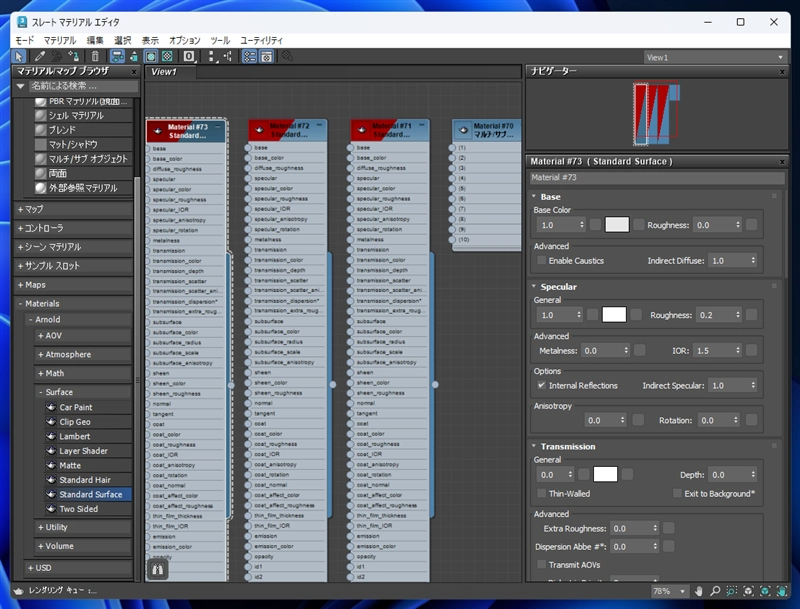Click Material #73 node preview icon
This screenshot has width=800, height=609.
[158, 132]
